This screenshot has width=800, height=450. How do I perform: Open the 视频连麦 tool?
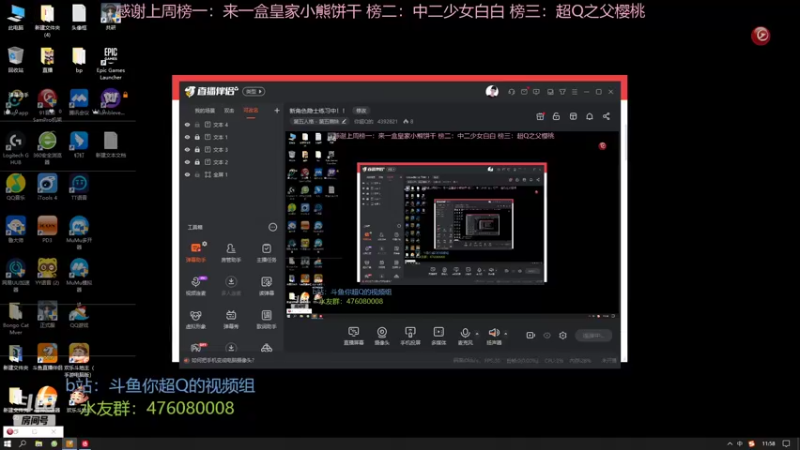[x=196, y=286]
